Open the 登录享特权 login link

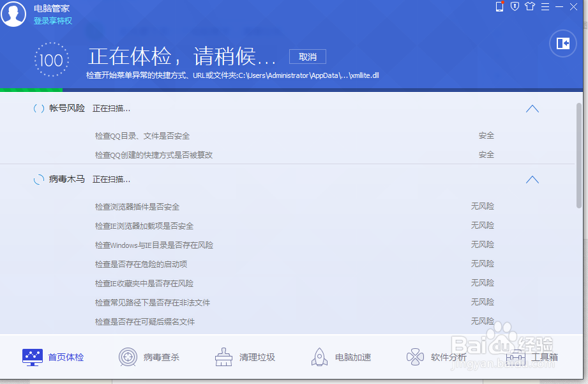click(x=53, y=20)
